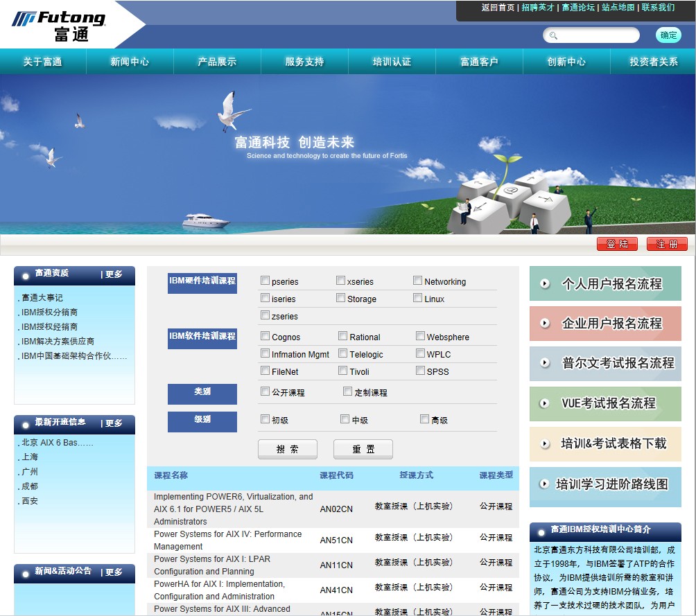Click course code AN51CN

336,540
